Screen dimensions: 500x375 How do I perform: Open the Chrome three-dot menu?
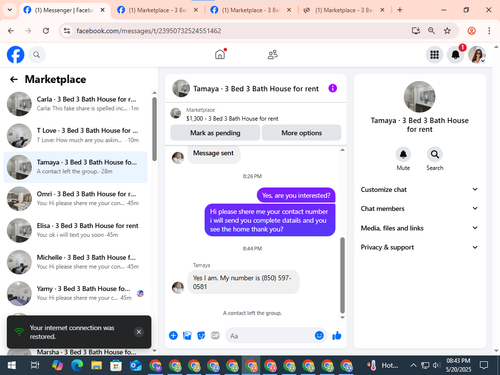pos(489,31)
